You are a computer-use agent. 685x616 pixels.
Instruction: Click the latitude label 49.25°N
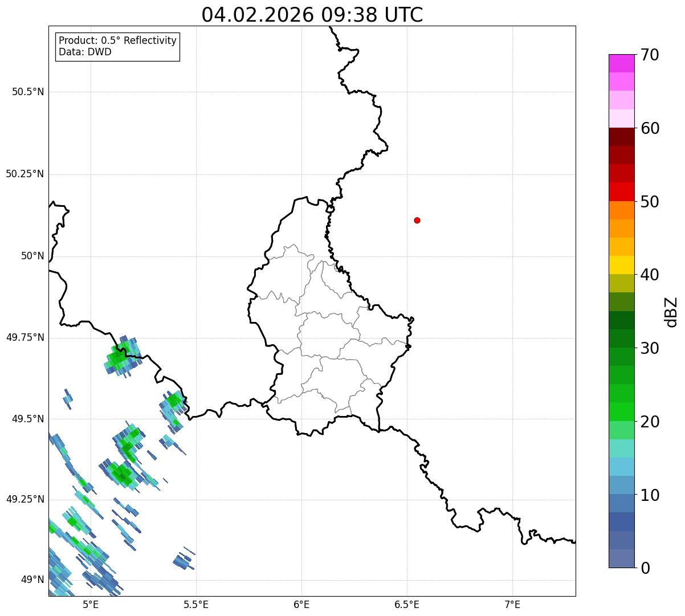click(x=25, y=499)
